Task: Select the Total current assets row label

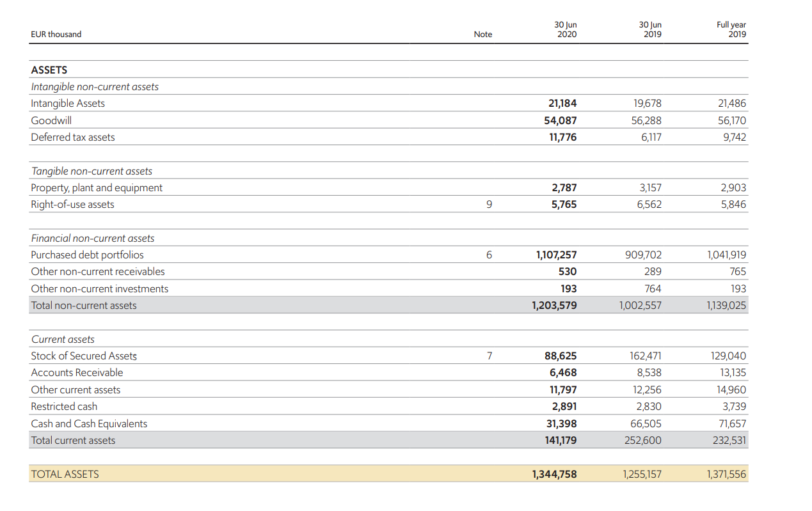Action: pos(74,440)
